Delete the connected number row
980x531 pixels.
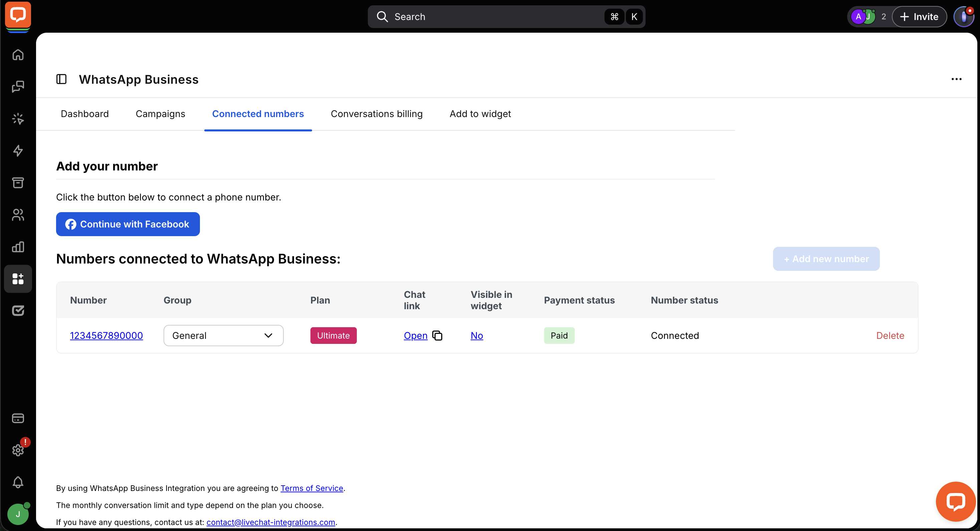tap(890, 336)
